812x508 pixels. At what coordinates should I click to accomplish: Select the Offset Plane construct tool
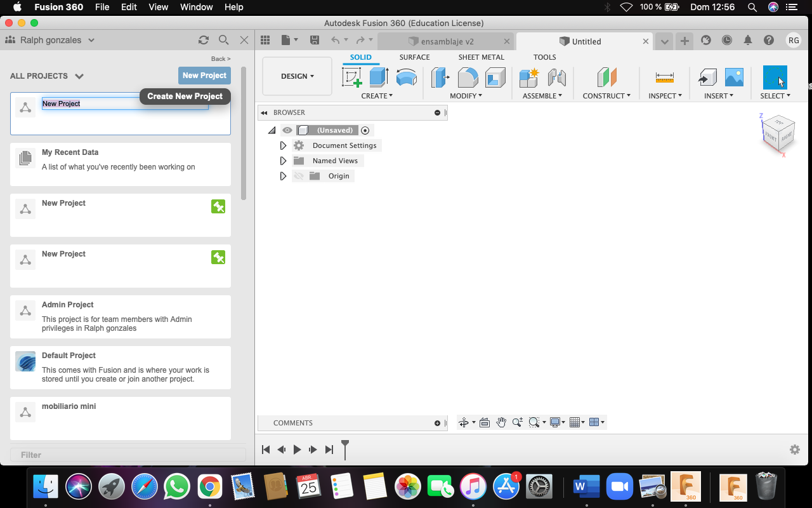pos(607,77)
